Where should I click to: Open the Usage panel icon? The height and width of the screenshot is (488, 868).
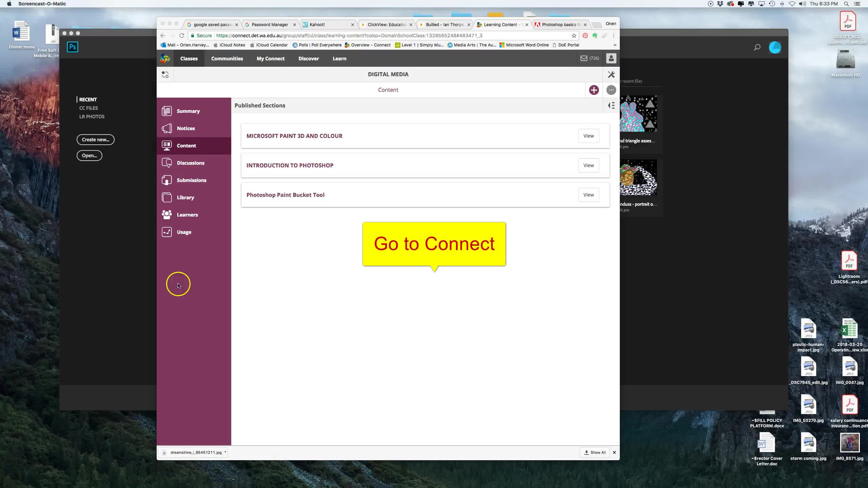pos(166,232)
